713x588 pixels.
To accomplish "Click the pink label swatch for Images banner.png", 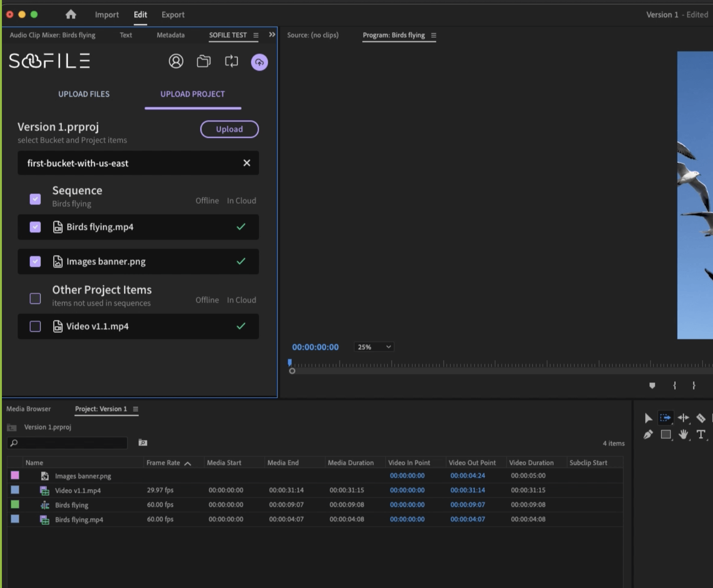I will coord(15,475).
